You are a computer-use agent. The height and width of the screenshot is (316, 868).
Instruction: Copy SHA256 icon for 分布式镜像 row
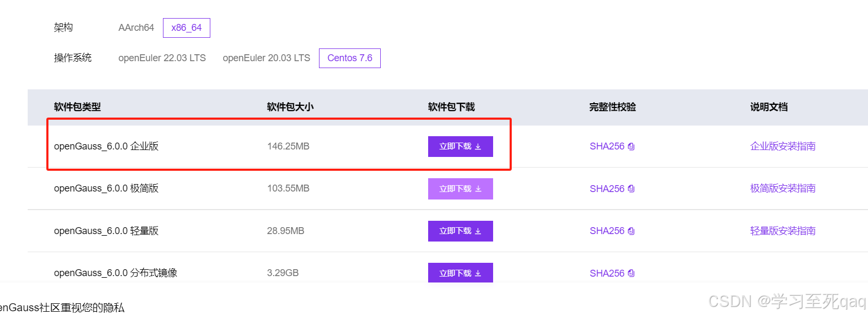tap(631, 273)
